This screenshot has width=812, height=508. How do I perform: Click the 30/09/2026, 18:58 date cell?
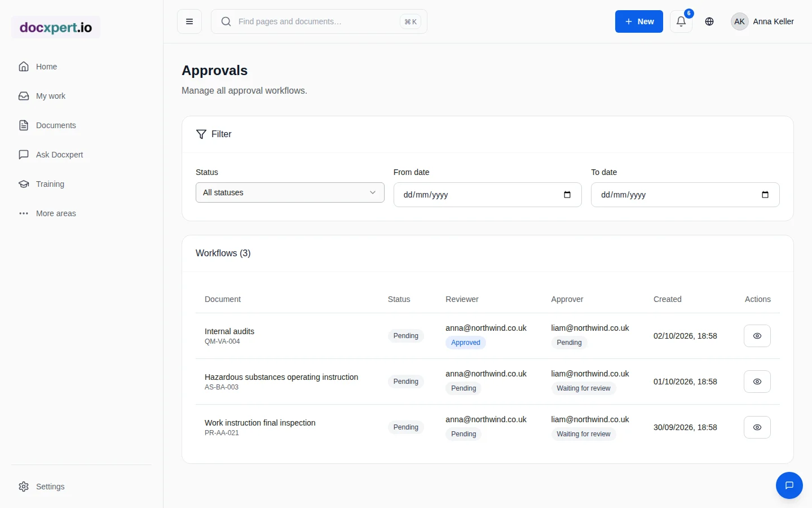pos(685,427)
